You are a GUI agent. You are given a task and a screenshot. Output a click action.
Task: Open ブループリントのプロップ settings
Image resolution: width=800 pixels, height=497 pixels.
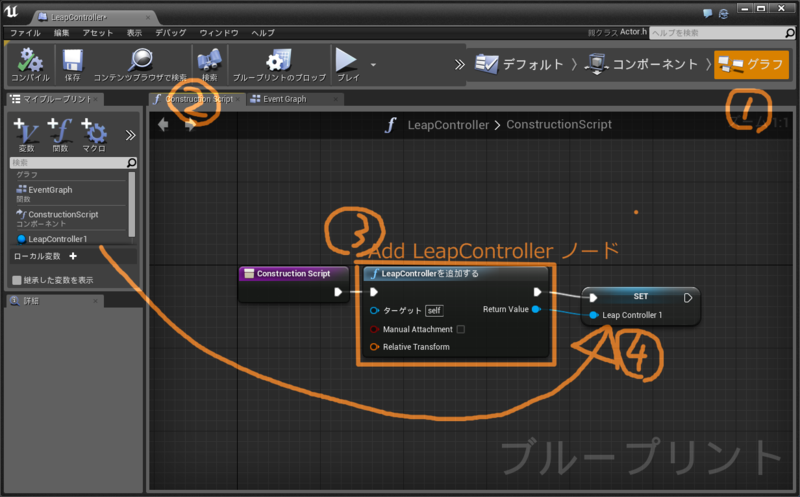coord(279,64)
